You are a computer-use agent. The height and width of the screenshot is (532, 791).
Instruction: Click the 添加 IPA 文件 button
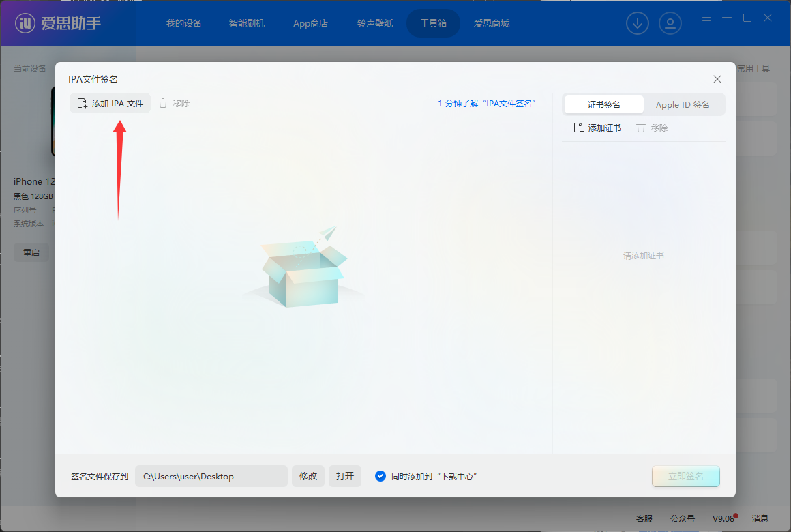pyautogui.click(x=110, y=104)
